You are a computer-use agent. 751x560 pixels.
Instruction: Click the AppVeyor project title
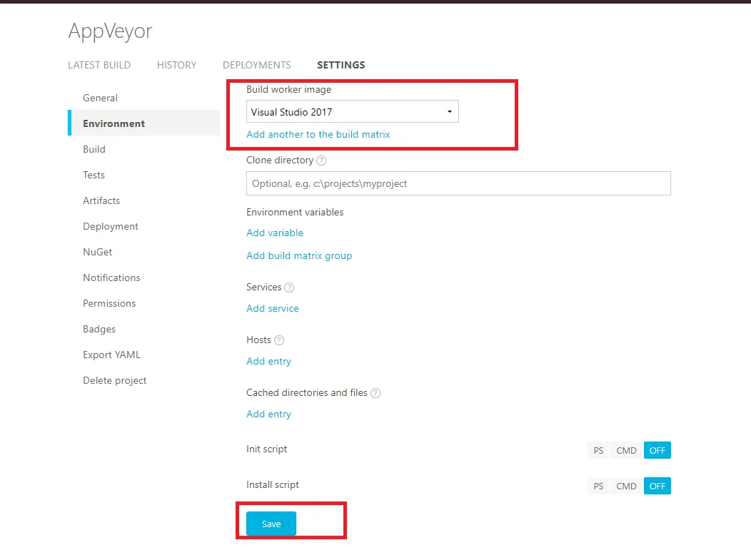110,31
